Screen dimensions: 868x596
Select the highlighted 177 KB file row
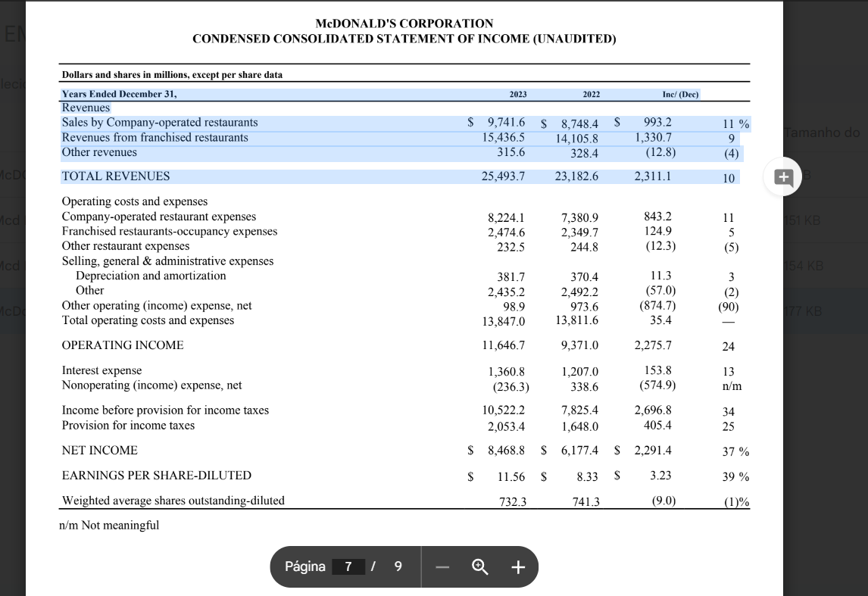click(826, 311)
